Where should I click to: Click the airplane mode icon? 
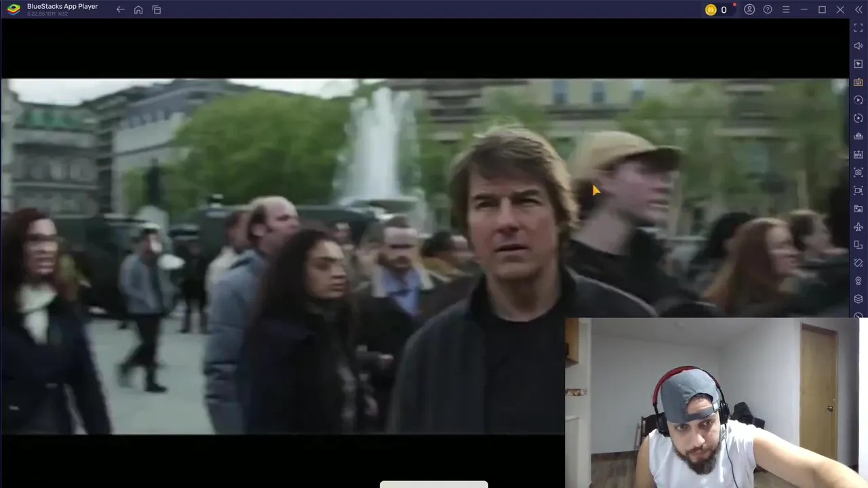point(859,226)
